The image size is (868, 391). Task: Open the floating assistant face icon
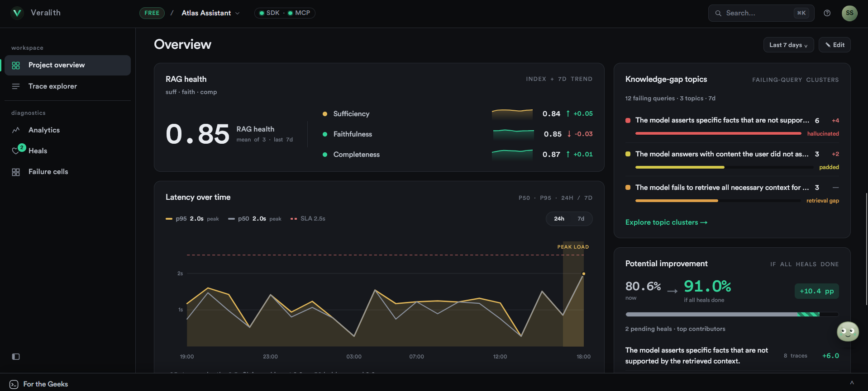[848, 332]
